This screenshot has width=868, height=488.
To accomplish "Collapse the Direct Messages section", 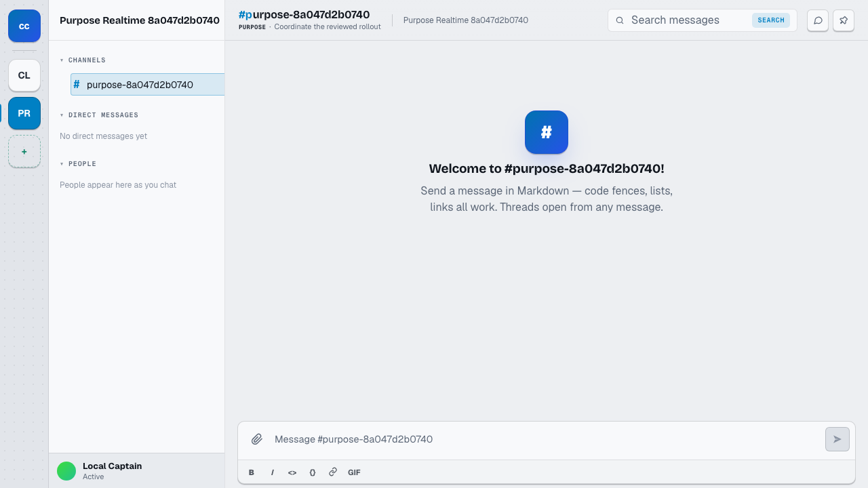I will click(x=99, y=115).
